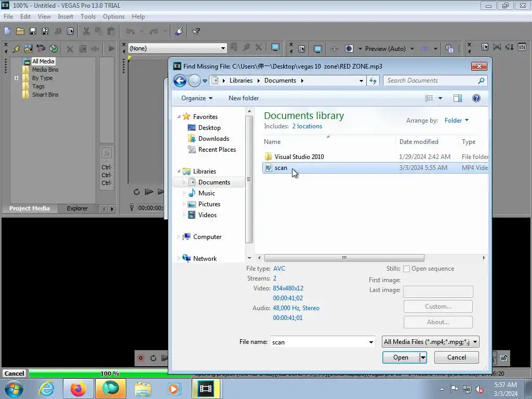Open Internet Explorer taskbar icon
This screenshot has width=532, height=399.
point(46,389)
